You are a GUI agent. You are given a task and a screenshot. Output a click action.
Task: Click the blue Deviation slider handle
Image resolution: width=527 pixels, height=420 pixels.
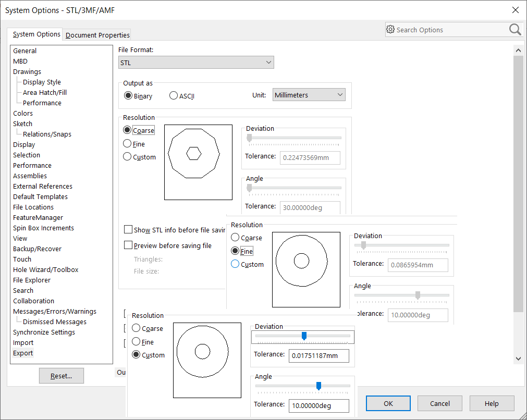(304, 336)
